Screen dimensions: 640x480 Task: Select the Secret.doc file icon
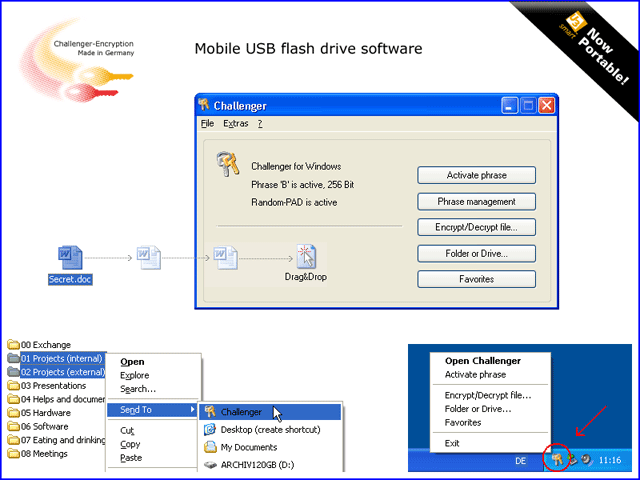click(x=70, y=257)
